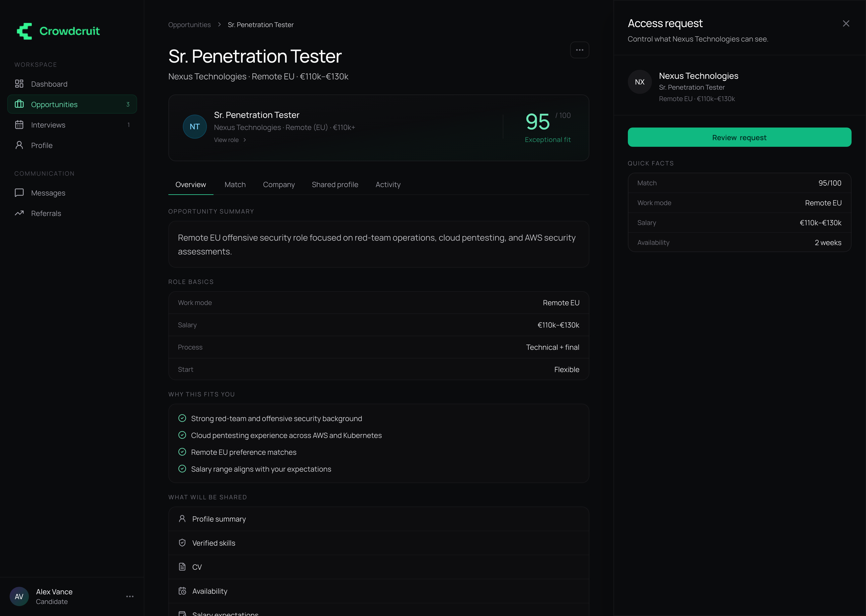
Task: Click the Exceptional fit label
Action: pyautogui.click(x=547, y=140)
